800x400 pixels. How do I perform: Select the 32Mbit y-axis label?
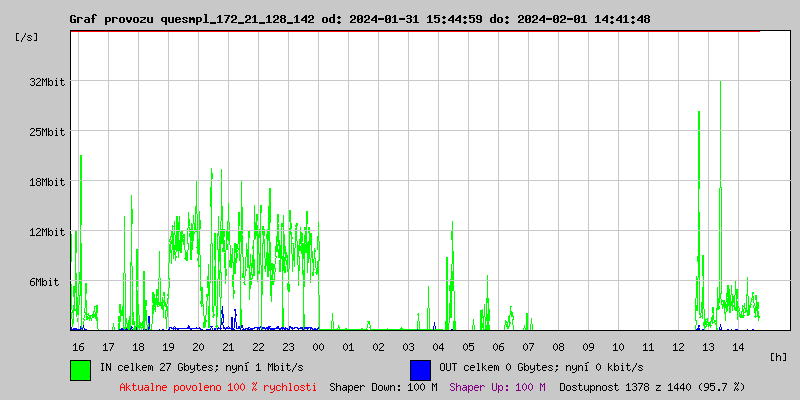click(x=47, y=82)
